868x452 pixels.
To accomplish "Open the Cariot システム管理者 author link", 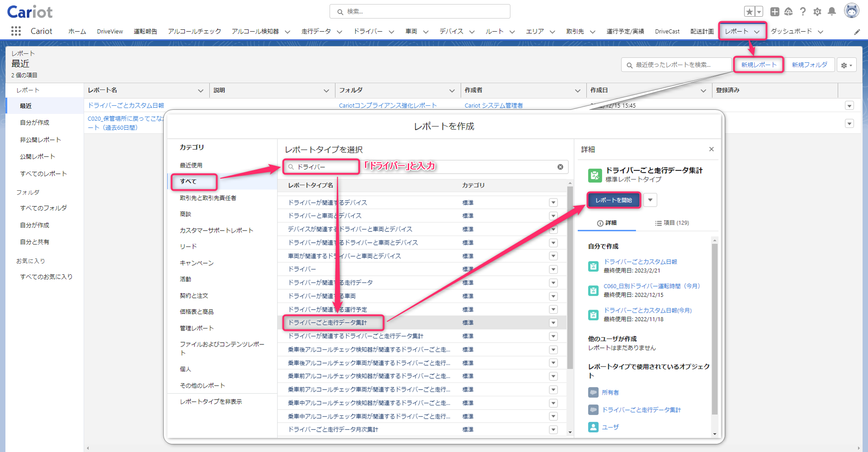I will pos(494,105).
